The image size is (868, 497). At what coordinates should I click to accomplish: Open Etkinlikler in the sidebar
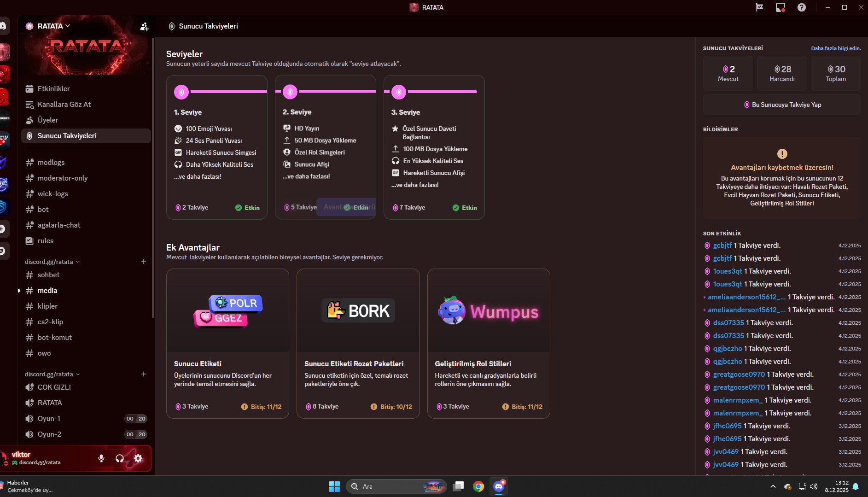(86, 88)
